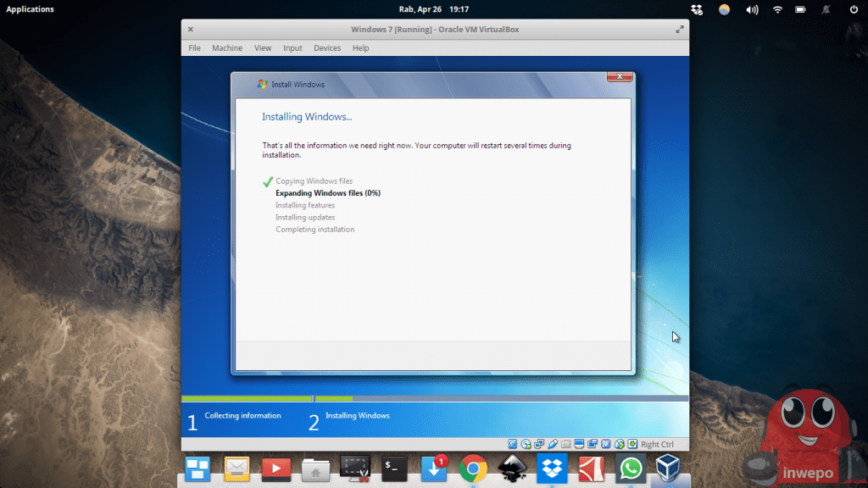Screen dimensions: 868x488
Task: Click the date and time in panel
Action: pyautogui.click(x=434, y=9)
